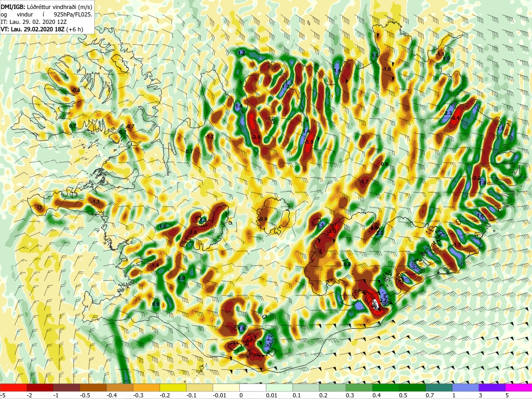
Task: Select the dark green legend swatch at 0.5
Action: (412, 387)
